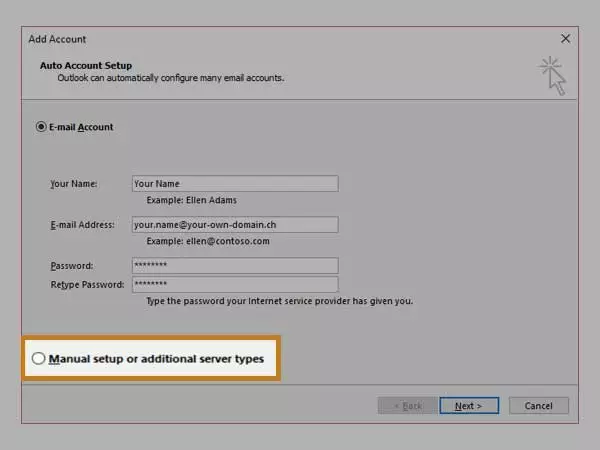Click the 'Retype Password:' label
Screen dimensions: 600x450
[x=87, y=285]
